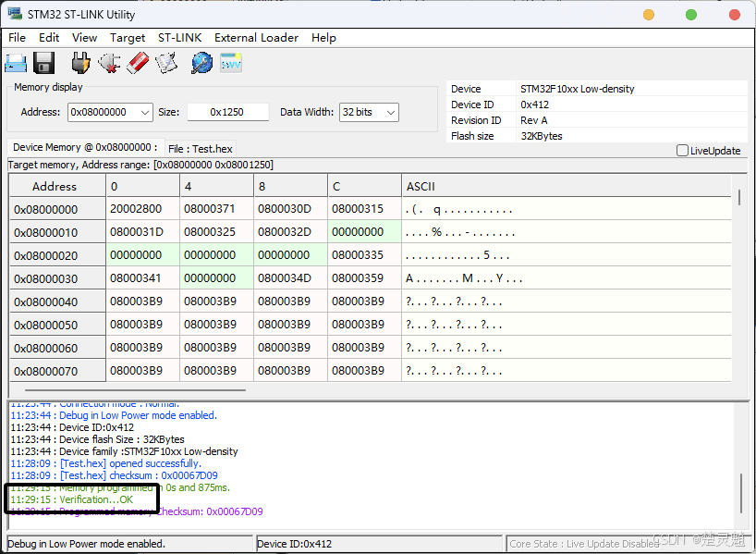Select cell 20002800 in first row

coord(142,209)
